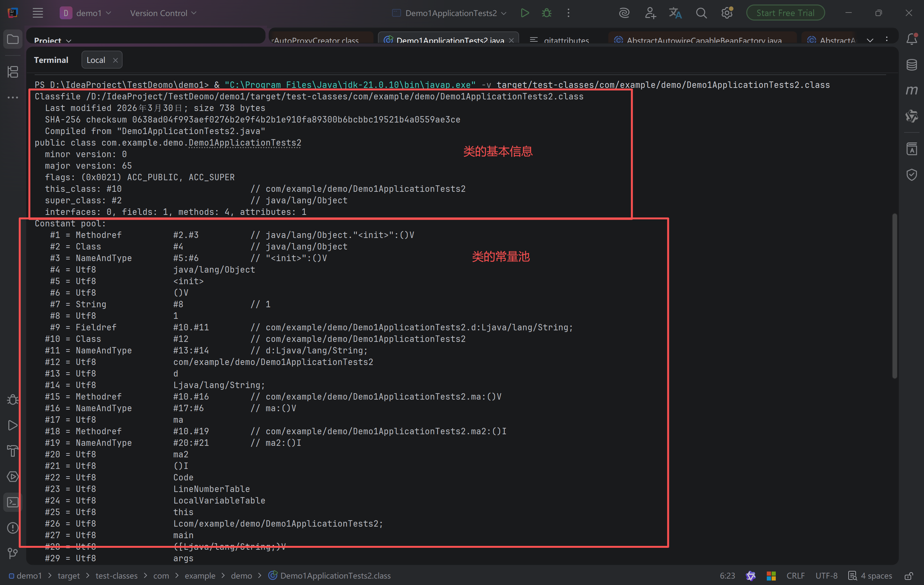Toggle the Project tool window folder icon
This screenshot has height=585, width=924.
click(13, 39)
